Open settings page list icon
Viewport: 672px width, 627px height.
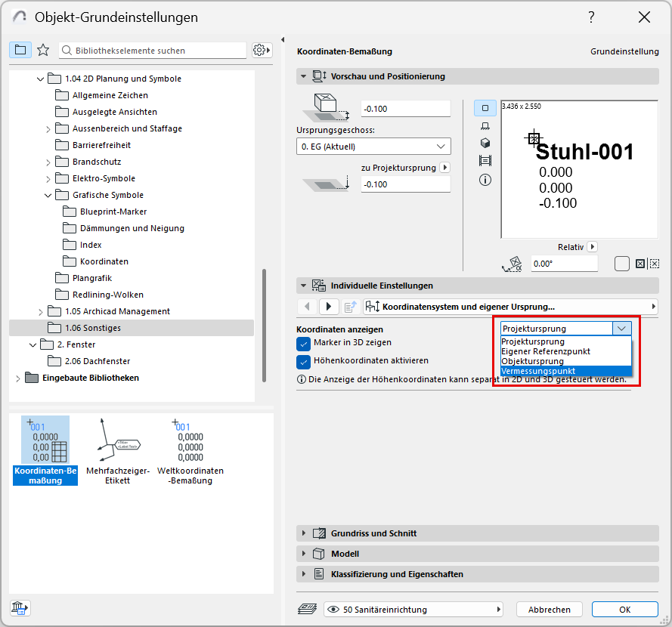click(x=351, y=306)
